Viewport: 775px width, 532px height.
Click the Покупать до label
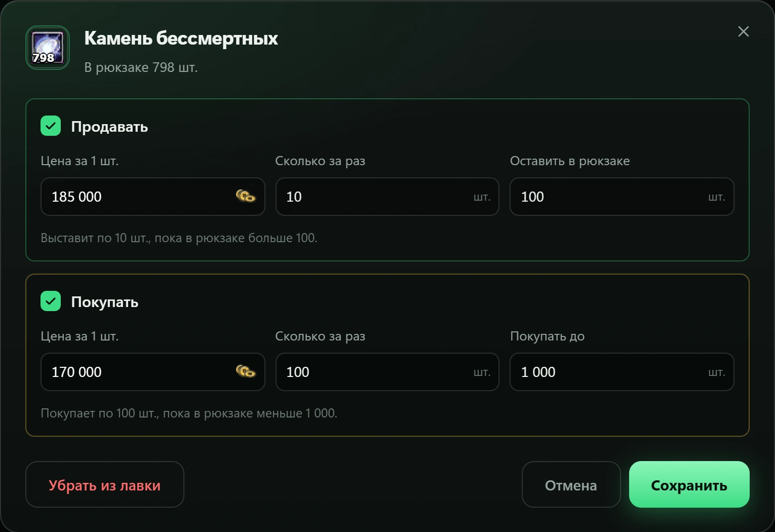[547, 336]
